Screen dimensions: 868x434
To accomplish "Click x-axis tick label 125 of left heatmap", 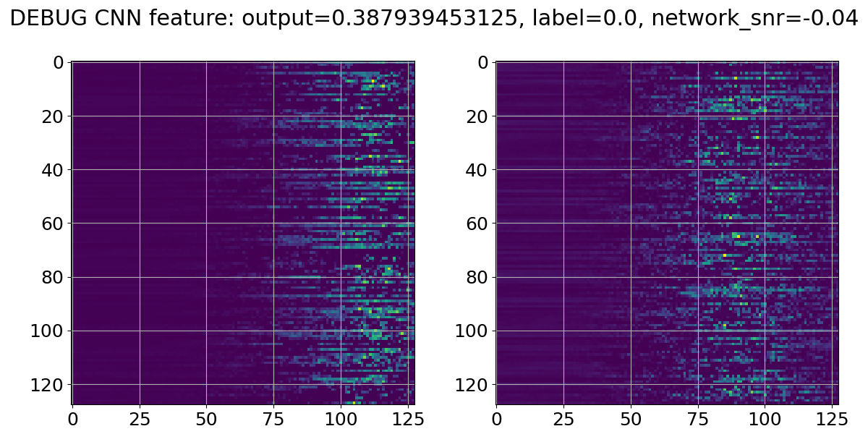I will coord(407,419).
